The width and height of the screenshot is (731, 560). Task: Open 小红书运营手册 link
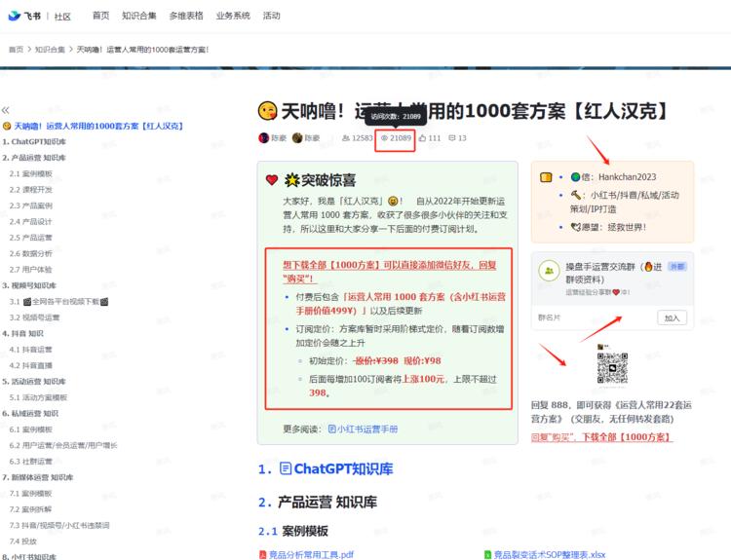(367, 429)
